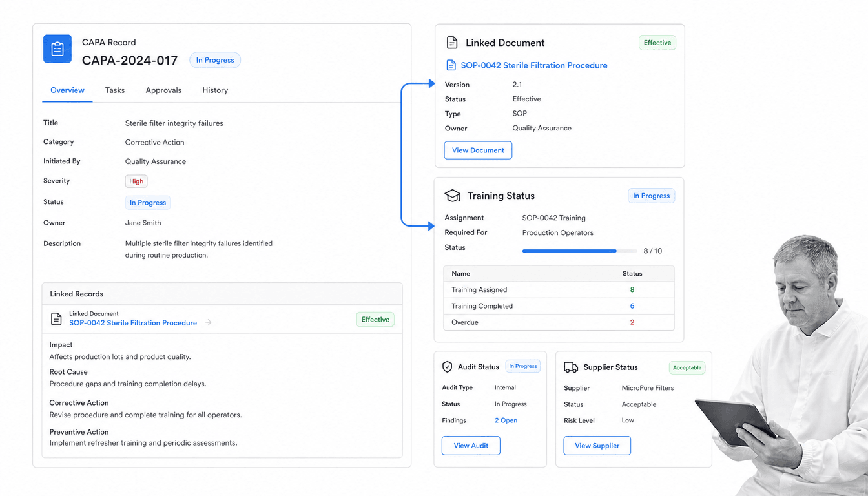The image size is (868, 496).
Task: Click the Version value 2.1
Action: pos(517,85)
